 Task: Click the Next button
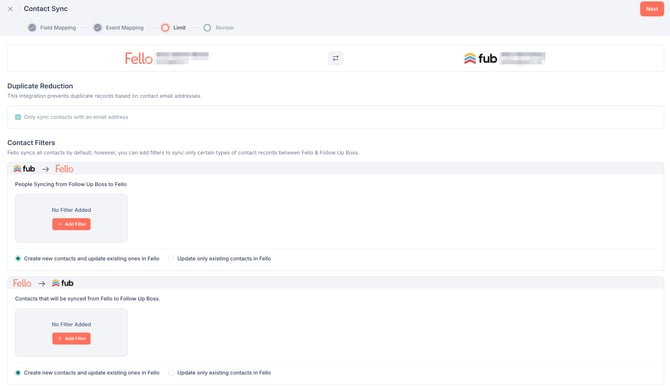point(652,9)
